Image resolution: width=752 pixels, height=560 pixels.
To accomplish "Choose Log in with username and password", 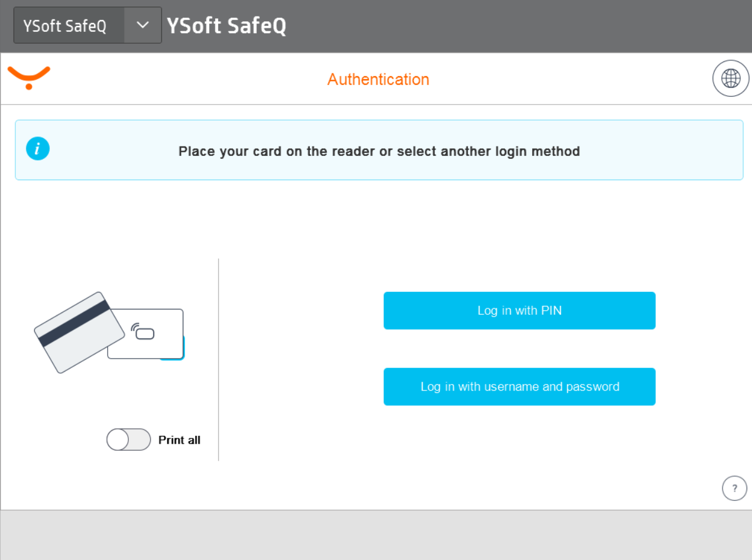I will (x=519, y=387).
